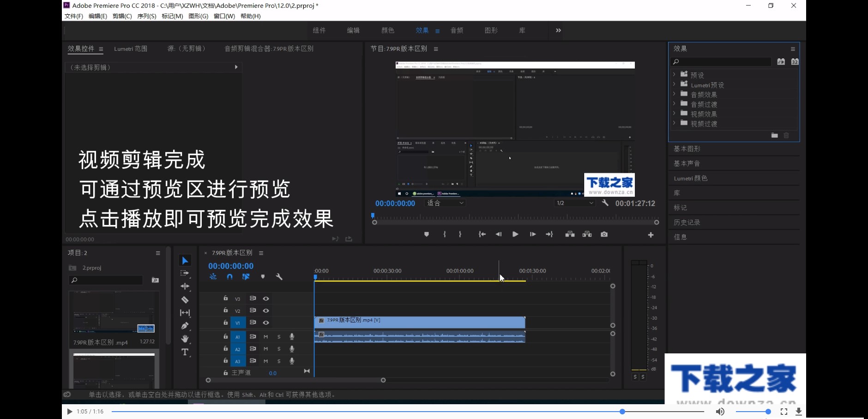Open the 适合 zoom level dropdown
Screen dimensions: 868x419
tap(445, 203)
